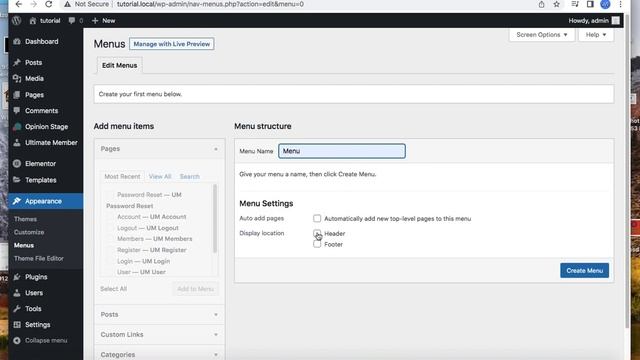Open Themes under Appearance
The image size is (640, 360).
click(x=25, y=219)
